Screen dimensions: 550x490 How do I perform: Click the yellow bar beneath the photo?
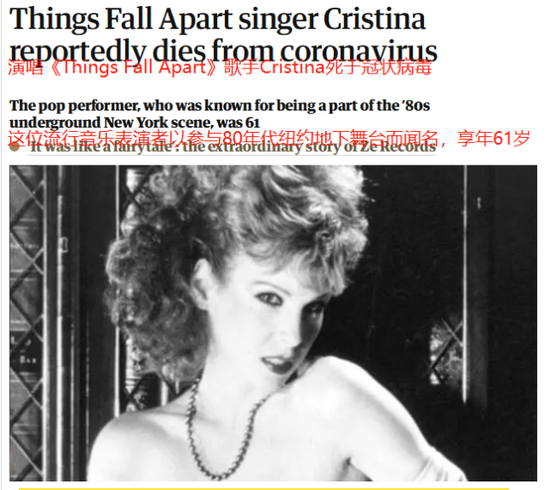[x=264, y=488]
